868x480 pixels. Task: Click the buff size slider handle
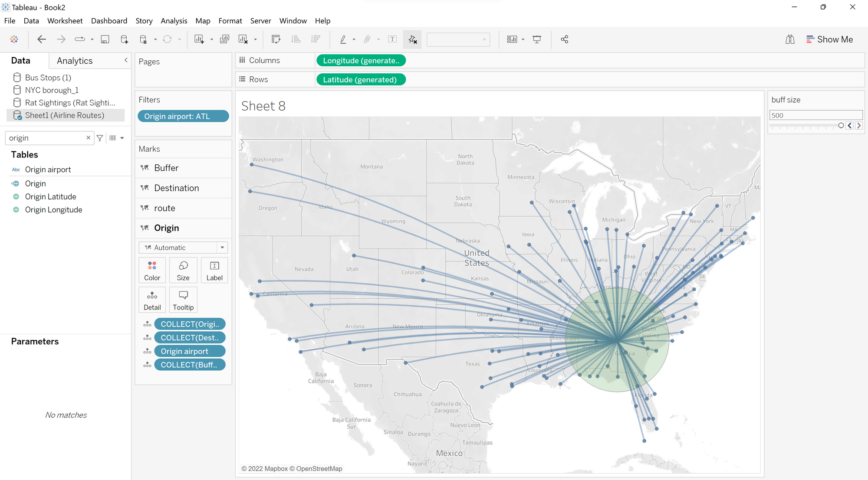[x=841, y=125]
